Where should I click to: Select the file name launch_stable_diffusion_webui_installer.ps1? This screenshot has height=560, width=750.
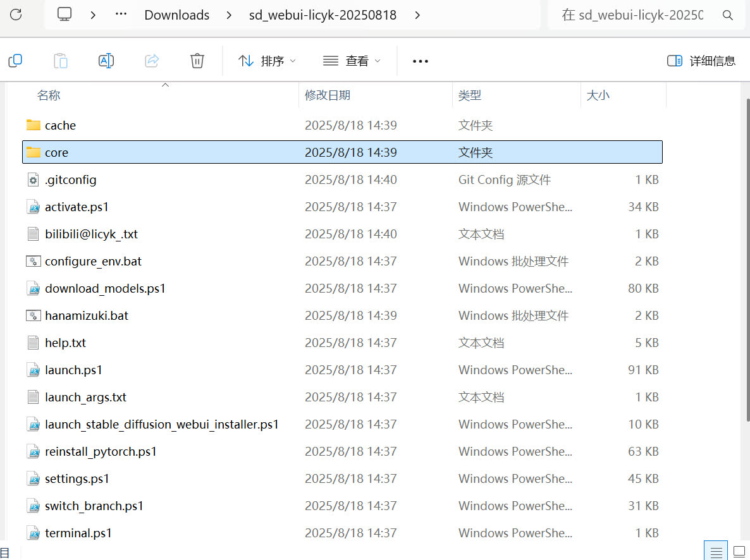click(162, 425)
